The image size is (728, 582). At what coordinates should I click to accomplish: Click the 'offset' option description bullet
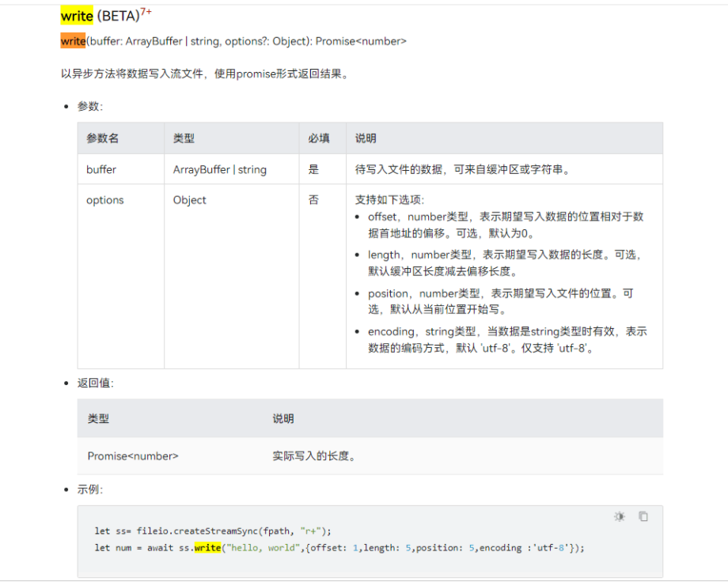(x=506, y=225)
